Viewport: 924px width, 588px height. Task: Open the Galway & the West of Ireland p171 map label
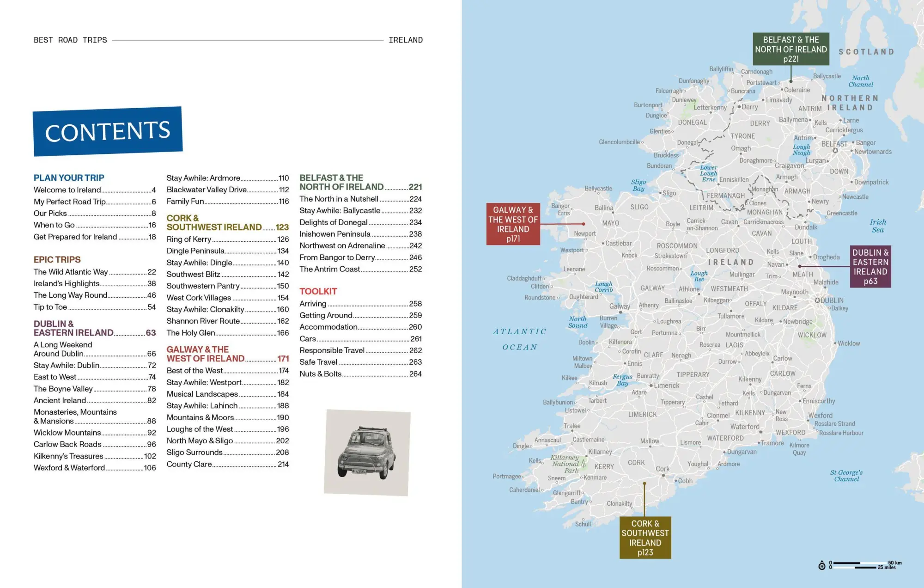pos(513,224)
